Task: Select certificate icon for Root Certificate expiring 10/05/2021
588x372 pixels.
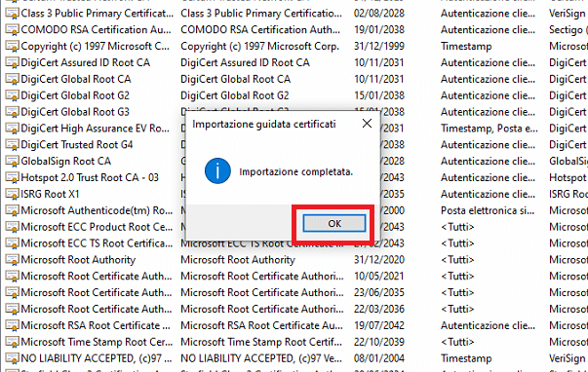Action: tap(12, 277)
